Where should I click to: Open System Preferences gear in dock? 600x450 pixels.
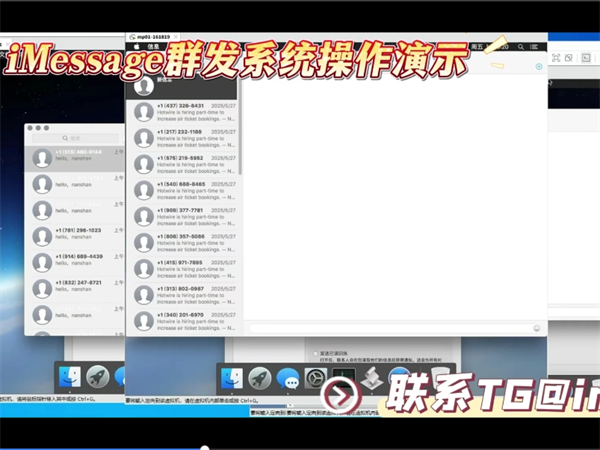tap(316, 379)
